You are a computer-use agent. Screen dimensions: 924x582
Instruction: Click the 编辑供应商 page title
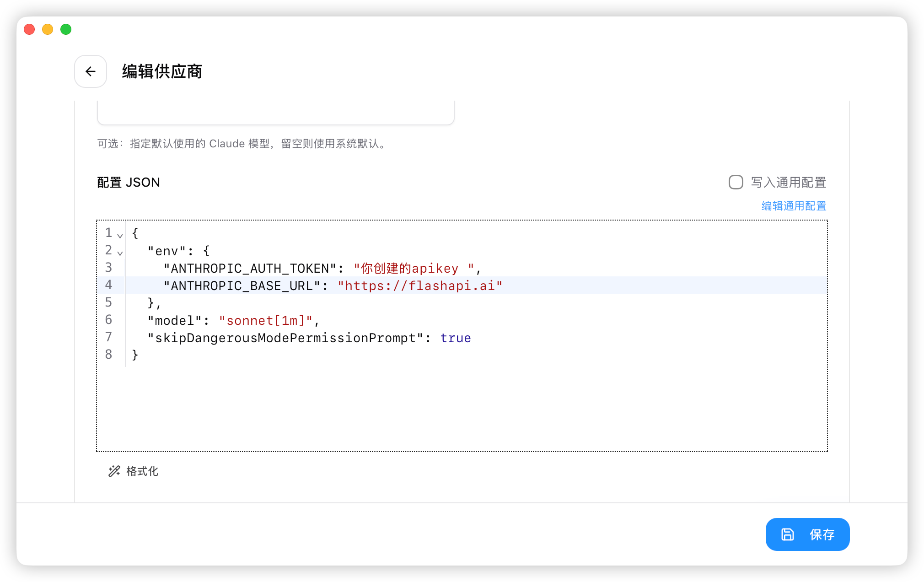click(x=162, y=71)
